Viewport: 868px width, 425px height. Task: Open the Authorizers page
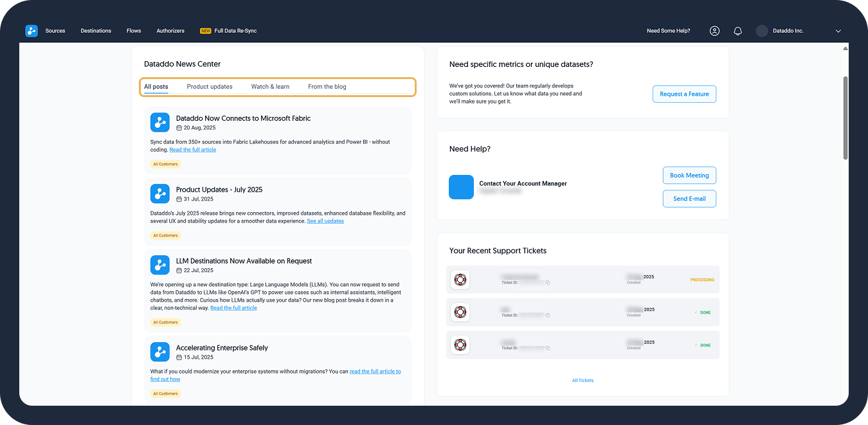point(170,31)
